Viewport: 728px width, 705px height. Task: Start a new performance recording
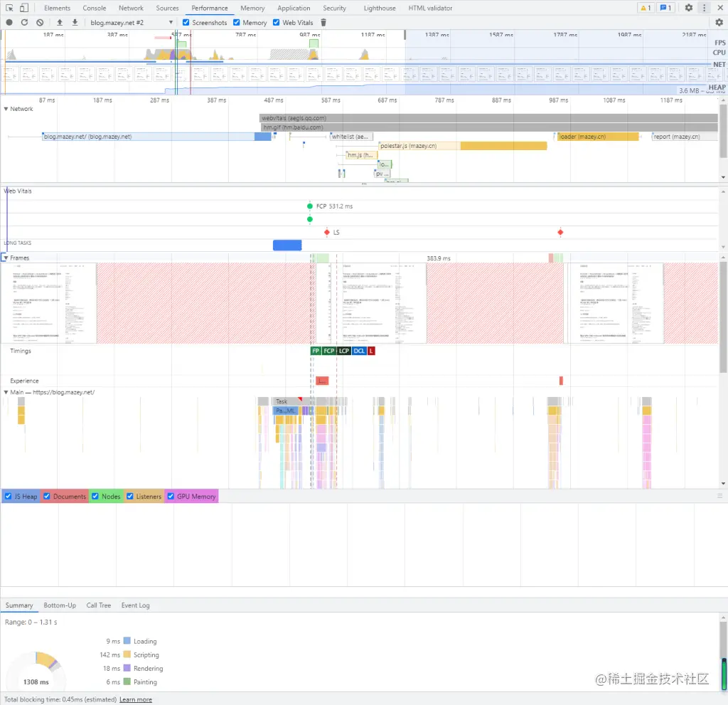[8, 22]
